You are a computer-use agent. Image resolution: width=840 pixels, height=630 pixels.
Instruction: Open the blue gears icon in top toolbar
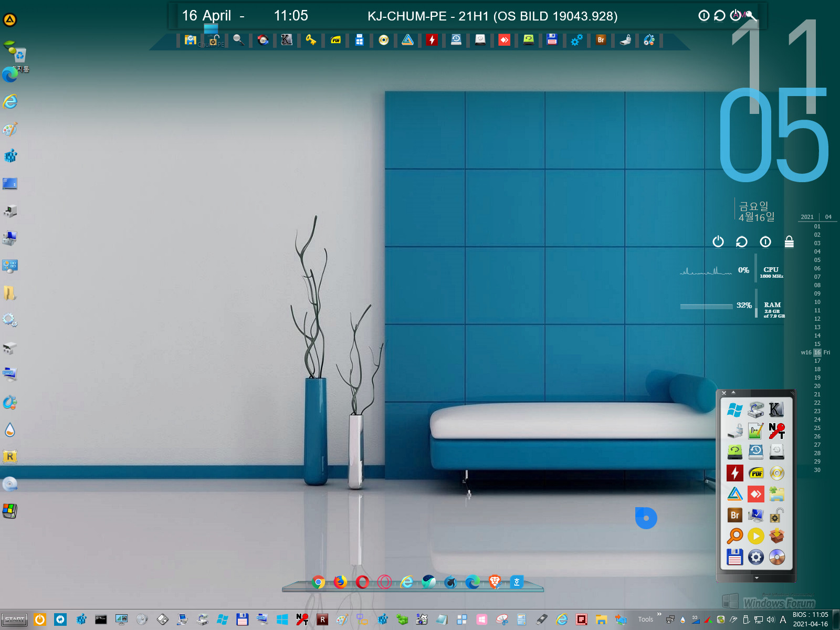(576, 40)
